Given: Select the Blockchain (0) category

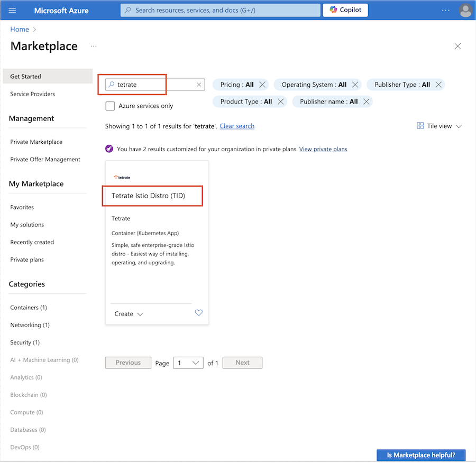Looking at the screenshot, I should [x=29, y=395].
